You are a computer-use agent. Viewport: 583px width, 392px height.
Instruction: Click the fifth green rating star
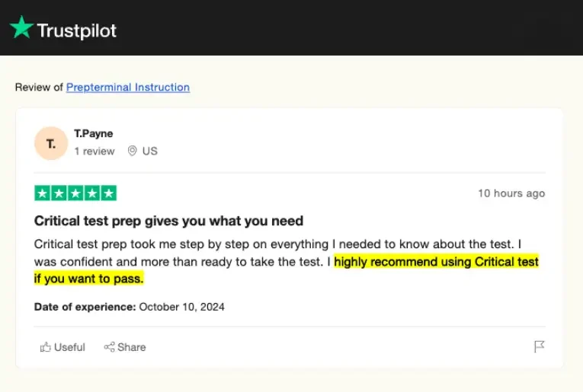(109, 193)
